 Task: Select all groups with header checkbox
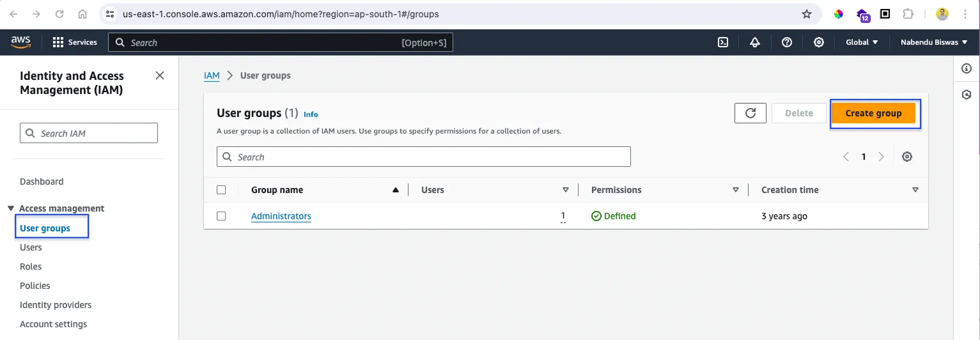pos(221,190)
